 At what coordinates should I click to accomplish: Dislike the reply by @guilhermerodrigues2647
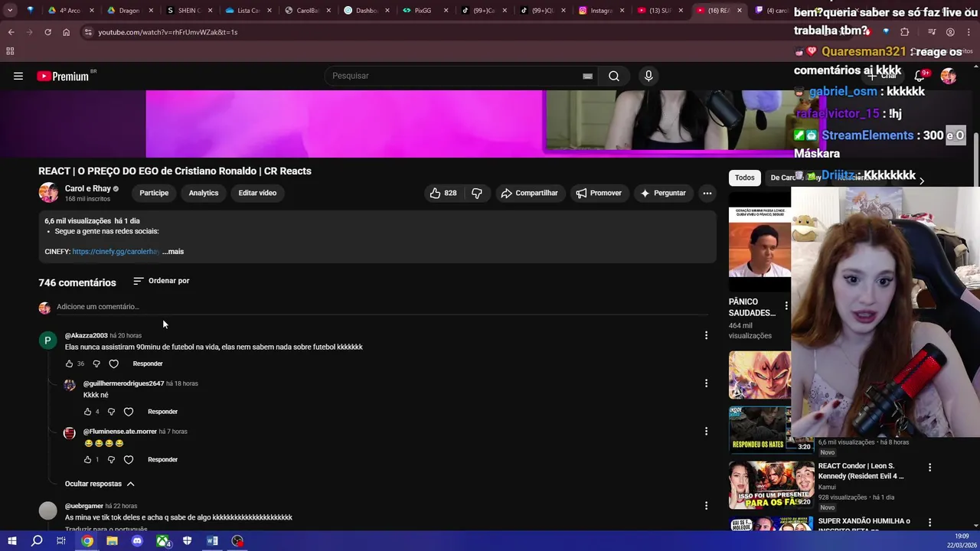[x=111, y=412]
